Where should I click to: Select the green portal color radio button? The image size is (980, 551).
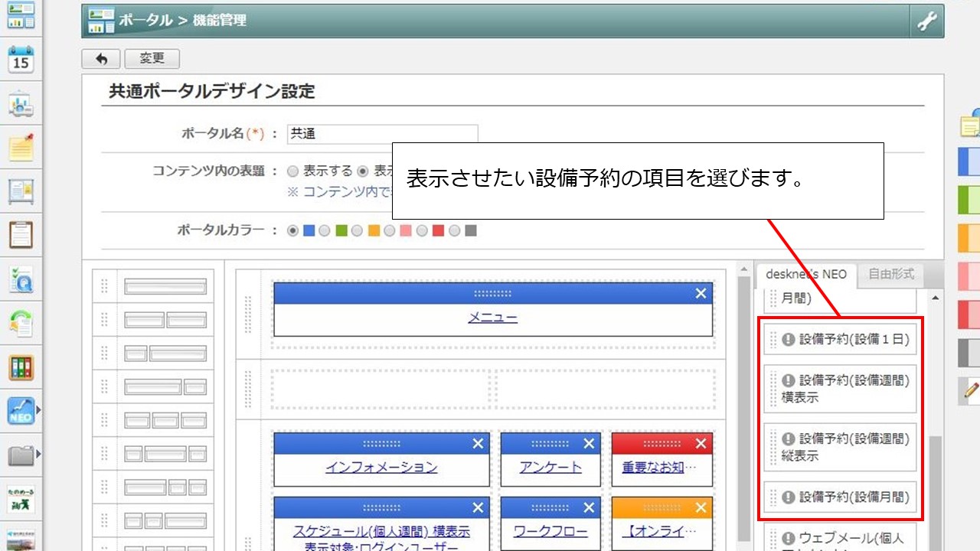point(325,230)
